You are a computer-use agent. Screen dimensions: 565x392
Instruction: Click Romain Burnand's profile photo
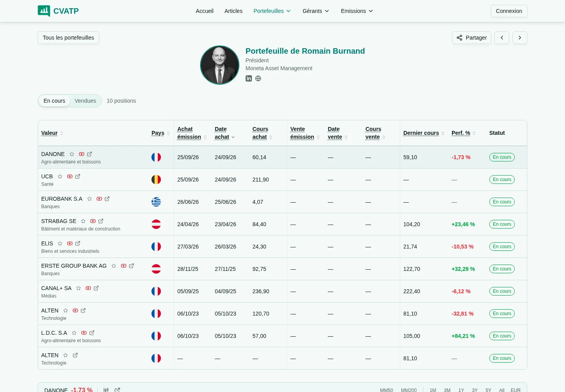tap(220, 65)
